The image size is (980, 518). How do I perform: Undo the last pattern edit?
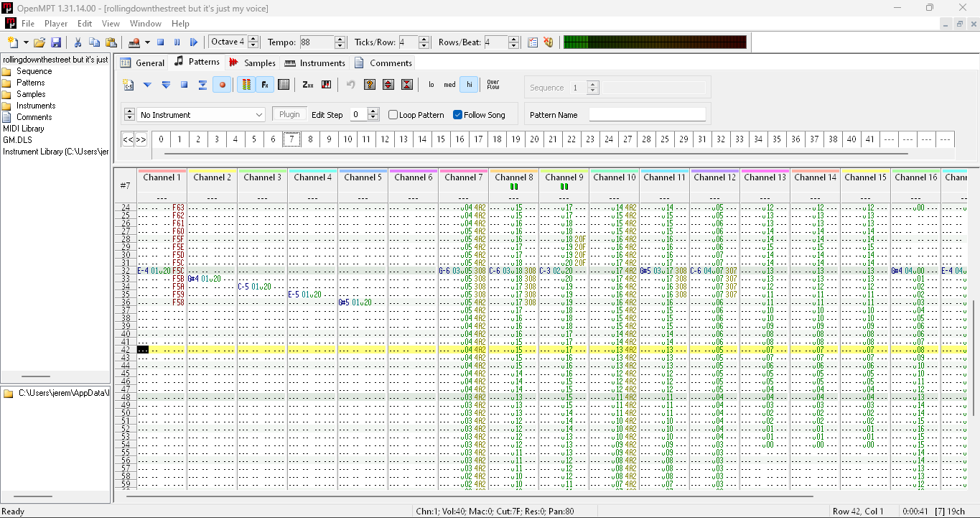pos(351,85)
